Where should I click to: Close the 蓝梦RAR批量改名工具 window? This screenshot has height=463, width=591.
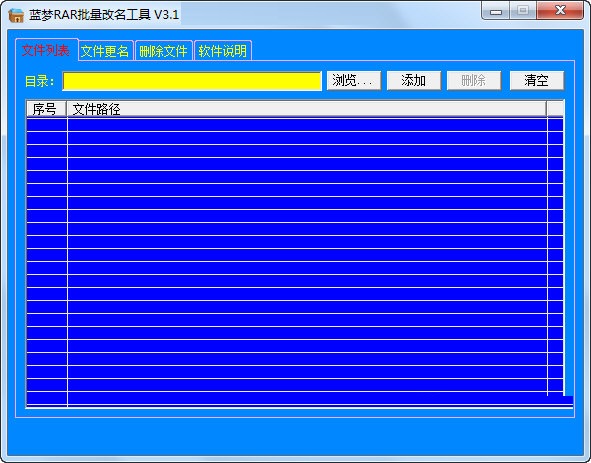point(560,11)
